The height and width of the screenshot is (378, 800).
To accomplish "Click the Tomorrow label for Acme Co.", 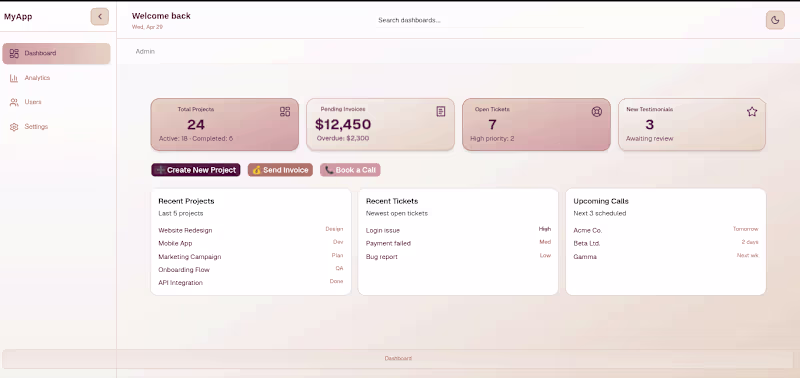I will (x=745, y=229).
